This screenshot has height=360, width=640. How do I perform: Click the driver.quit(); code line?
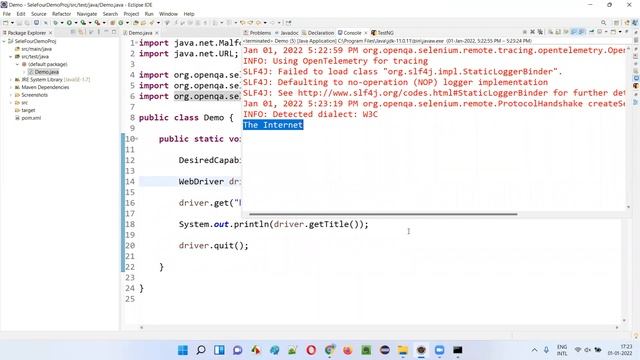213,246
